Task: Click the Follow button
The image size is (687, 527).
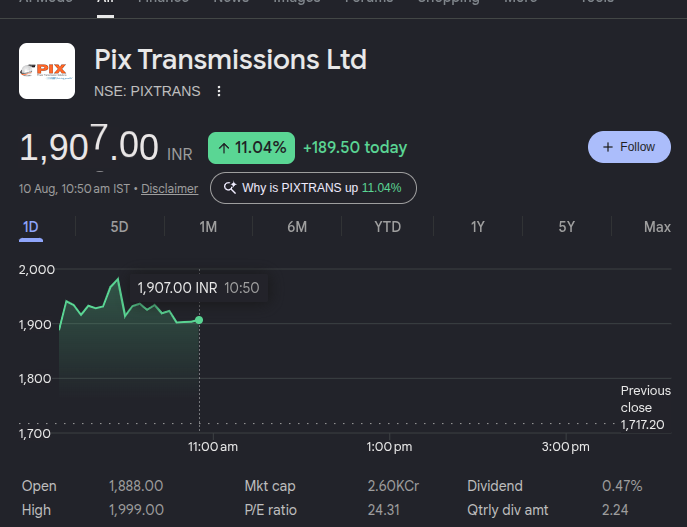Action: (x=629, y=147)
